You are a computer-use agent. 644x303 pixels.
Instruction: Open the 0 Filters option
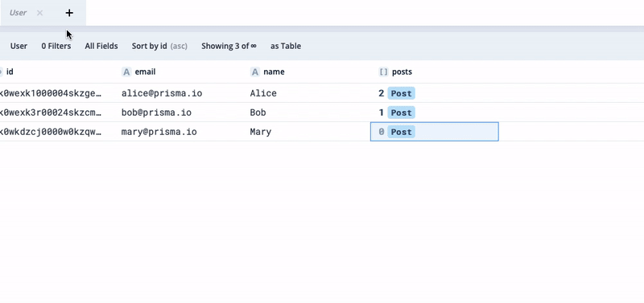[x=56, y=46]
